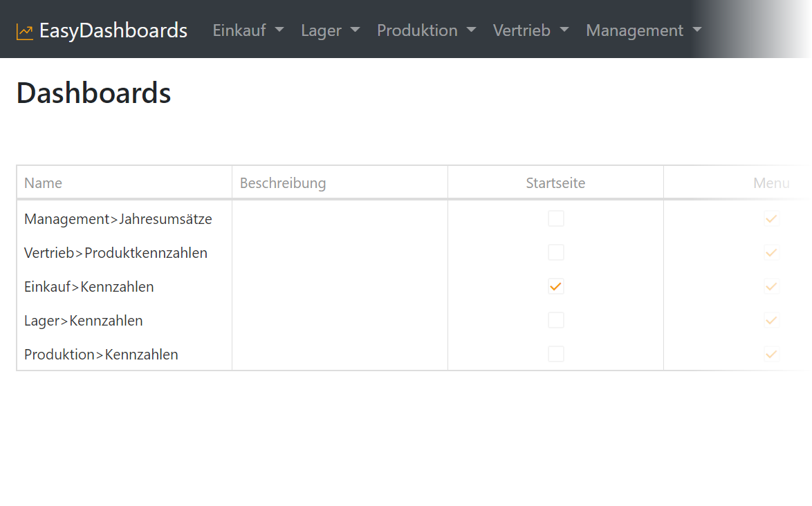Tick Startseite checkbox for Produktion>Kennzahlen
Image resolution: width=812 pixels, height=506 pixels.
(x=556, y=354)
